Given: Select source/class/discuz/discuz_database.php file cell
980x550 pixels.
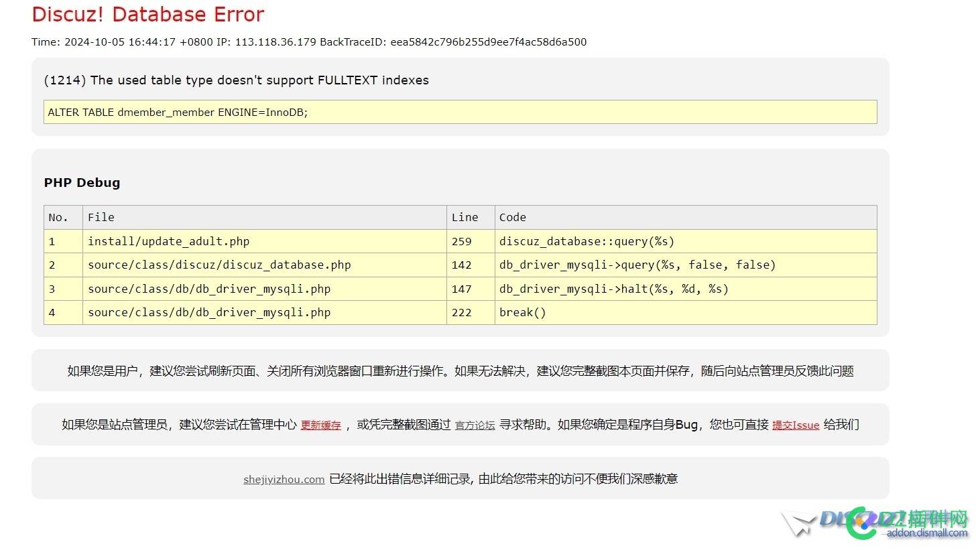Looking at the screenshot, I should (265, 265).
